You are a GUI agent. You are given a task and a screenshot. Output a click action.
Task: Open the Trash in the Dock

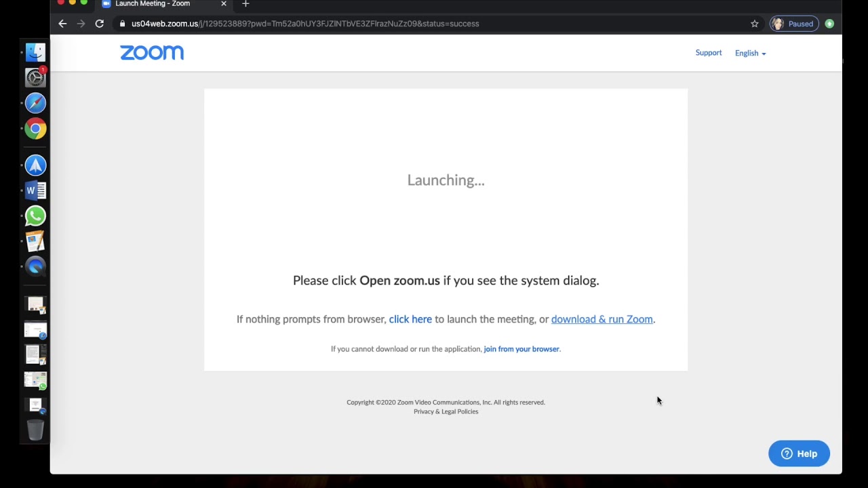35,430
